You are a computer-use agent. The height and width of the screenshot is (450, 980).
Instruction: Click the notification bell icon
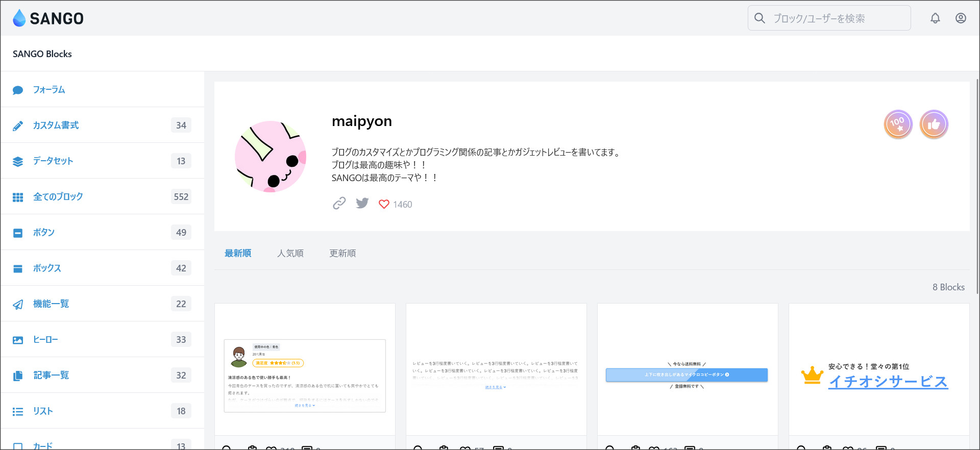pos(935,18)
